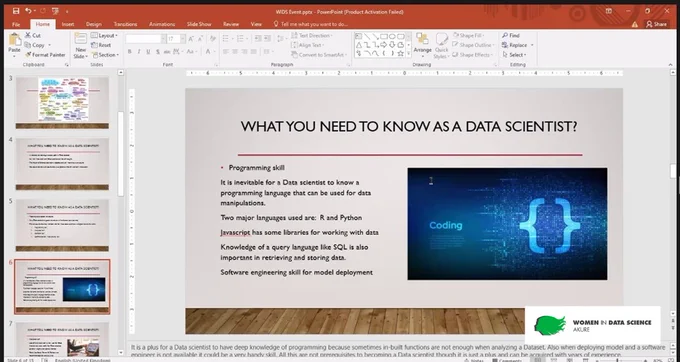Open the font name dropdown

[163, 39]
